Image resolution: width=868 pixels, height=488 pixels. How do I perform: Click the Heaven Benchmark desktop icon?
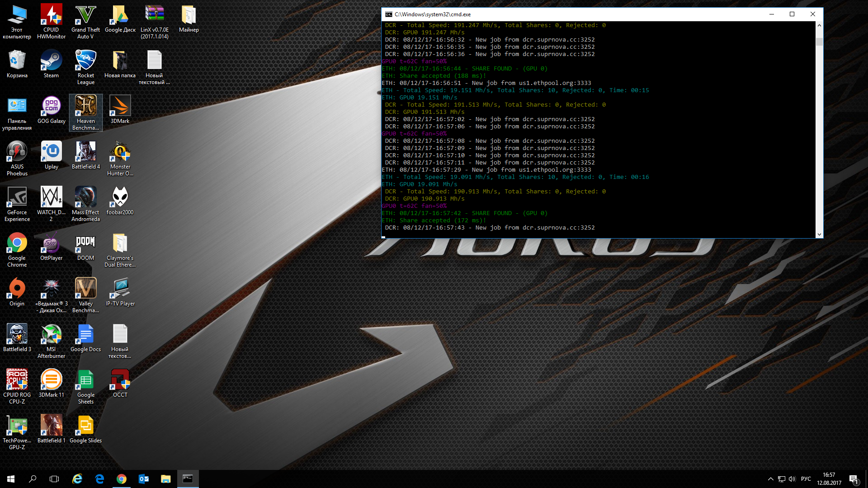pos(85,107)
